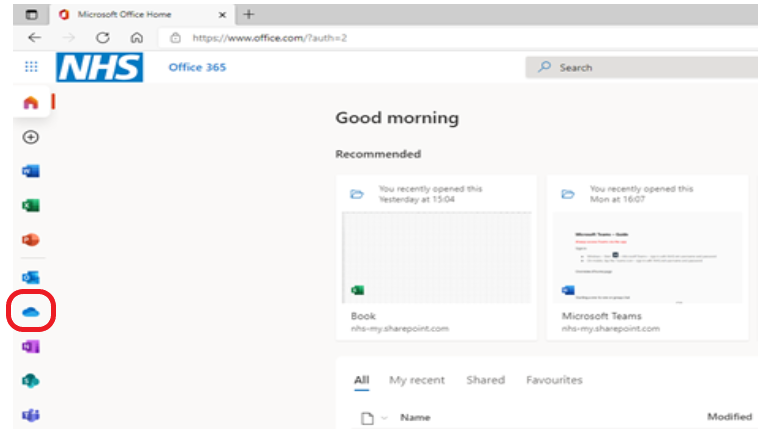Viewport: 762px width, 447px height.
Task: Open Microsoft Teams from the sidebar
Action: 30,415
